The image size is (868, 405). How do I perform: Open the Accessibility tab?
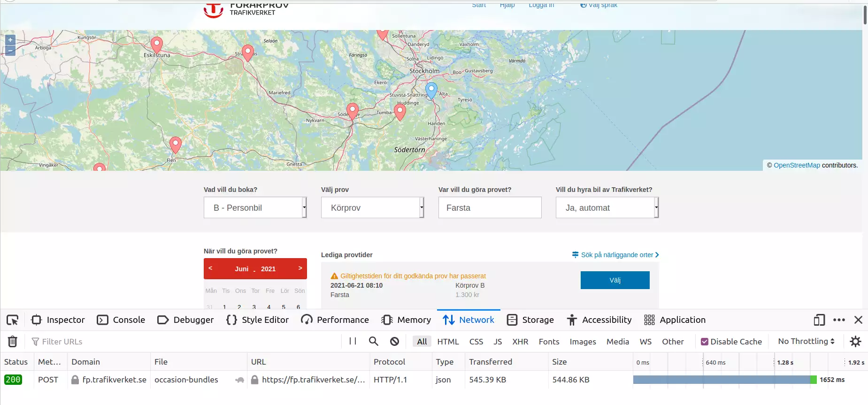coord(599,320)
